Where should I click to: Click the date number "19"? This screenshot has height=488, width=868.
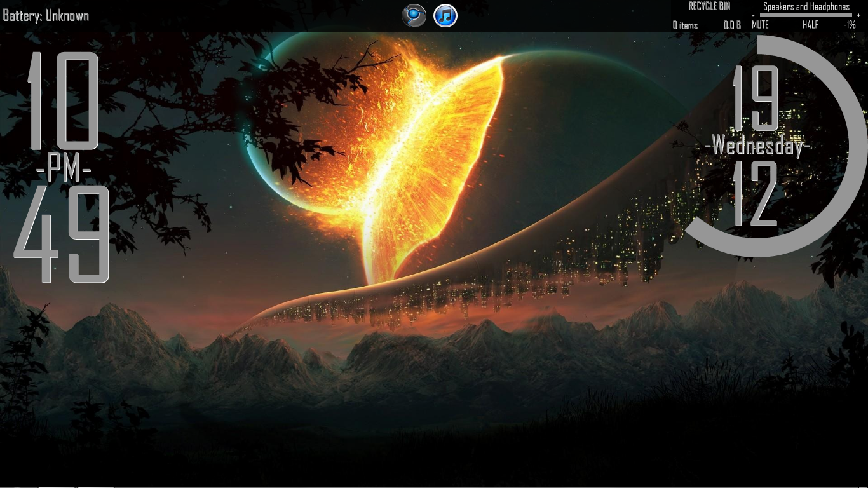(756, 98)
